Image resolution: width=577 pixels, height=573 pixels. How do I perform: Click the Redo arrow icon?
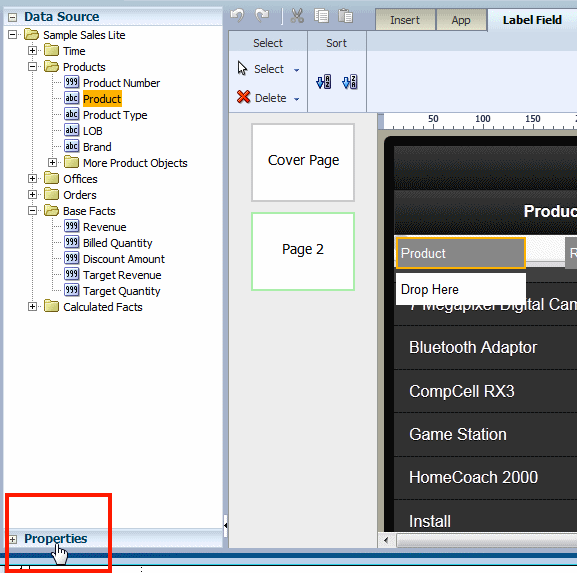[x=262, y=15]
